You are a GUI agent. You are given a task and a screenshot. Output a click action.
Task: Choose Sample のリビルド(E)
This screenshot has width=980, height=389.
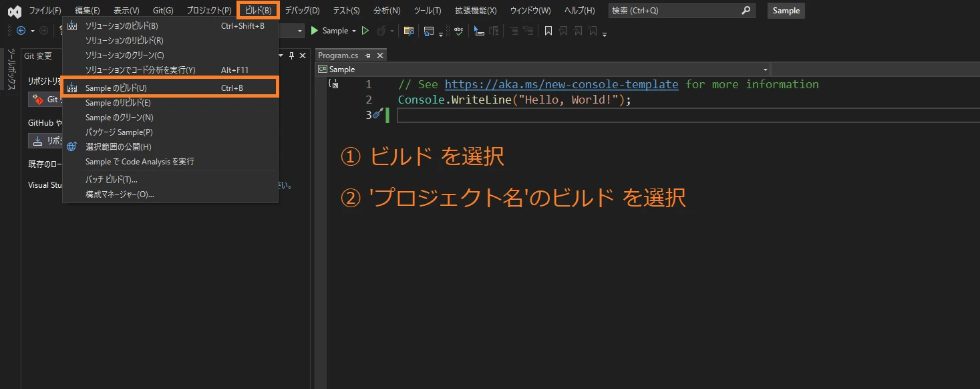(x=170, y=103)
